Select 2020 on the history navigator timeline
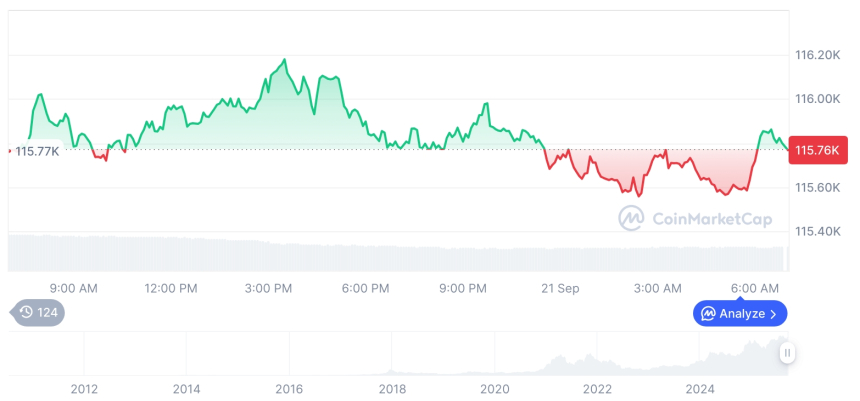Image resolution: width=860 pixels, height=401 pixels. [494, 388]
